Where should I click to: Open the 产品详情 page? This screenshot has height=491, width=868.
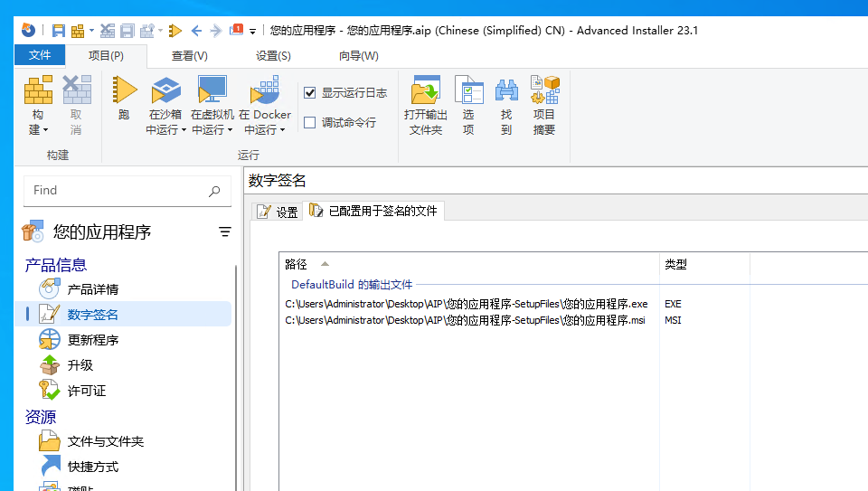[x=92, y=289]
